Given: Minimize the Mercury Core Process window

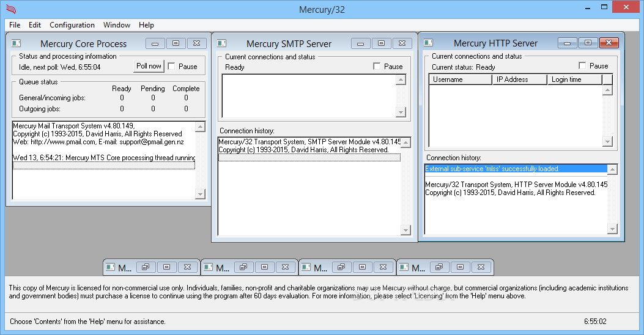Looking at the screenshot, I should [x=155, y=43].
